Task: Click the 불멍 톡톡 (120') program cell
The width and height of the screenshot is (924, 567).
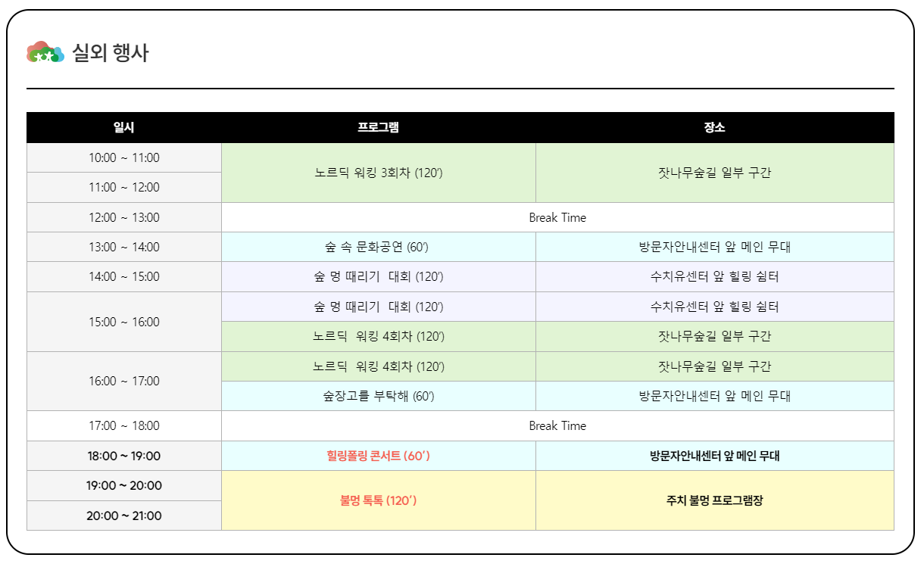Action: [x=377, y=500]
